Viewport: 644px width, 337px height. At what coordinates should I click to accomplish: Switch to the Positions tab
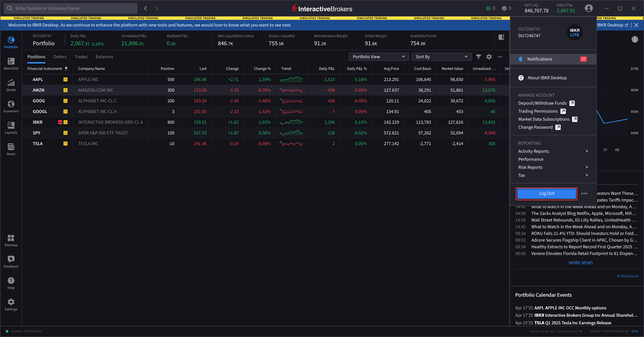point(36,57)
